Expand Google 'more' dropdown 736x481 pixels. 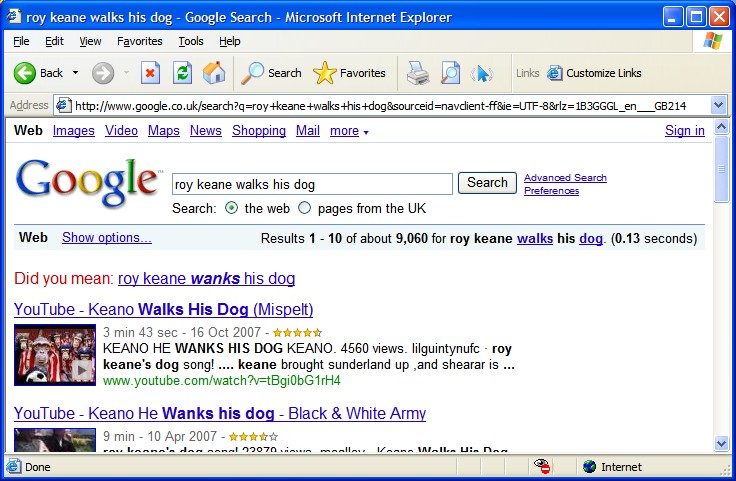click(349, 131)
